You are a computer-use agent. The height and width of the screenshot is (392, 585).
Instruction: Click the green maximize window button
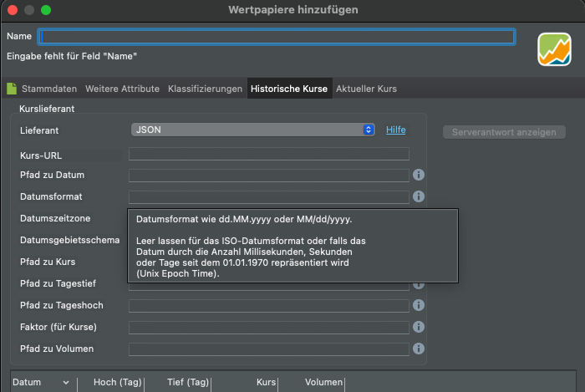tap(46, 10)
